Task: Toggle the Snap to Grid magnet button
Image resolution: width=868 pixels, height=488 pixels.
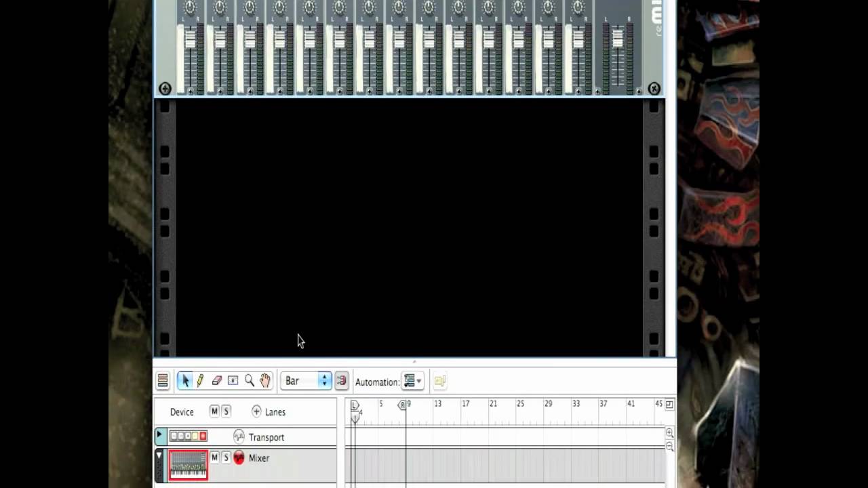Action: coord(341,381)
